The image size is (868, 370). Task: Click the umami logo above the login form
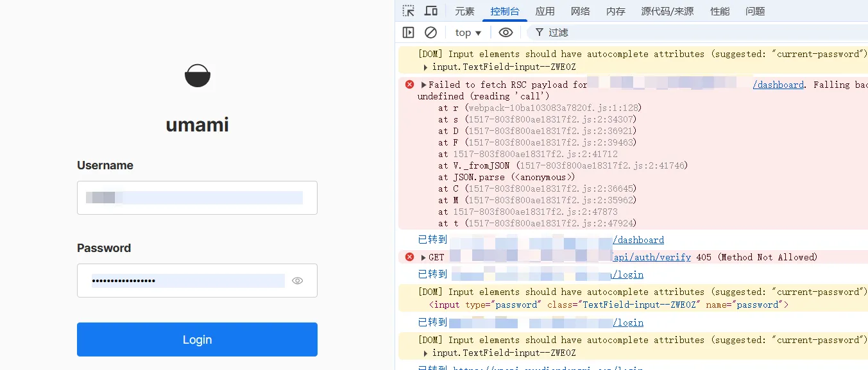(x=197, y=75)
